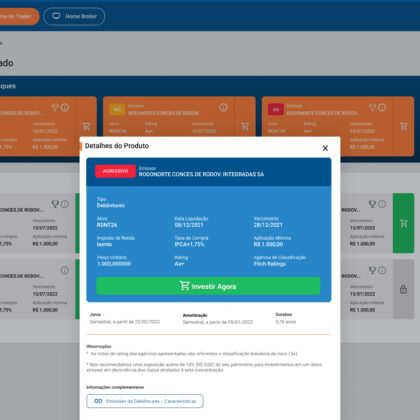This screenshot has height=420, width=420.
Task: Click the Observações heading in dialog
Action: (99, 346)
